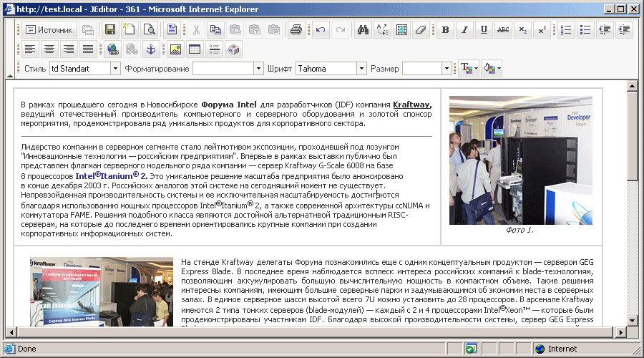Screen dimensions: 644x358
Task: Align text right
Action: 69,49
